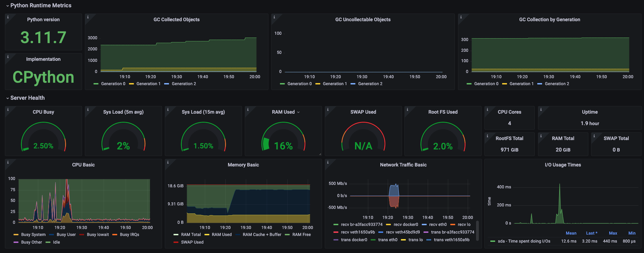Collapse the Server Health row
The width and height of the screenshot is (644, 253).
pos(8,98)
